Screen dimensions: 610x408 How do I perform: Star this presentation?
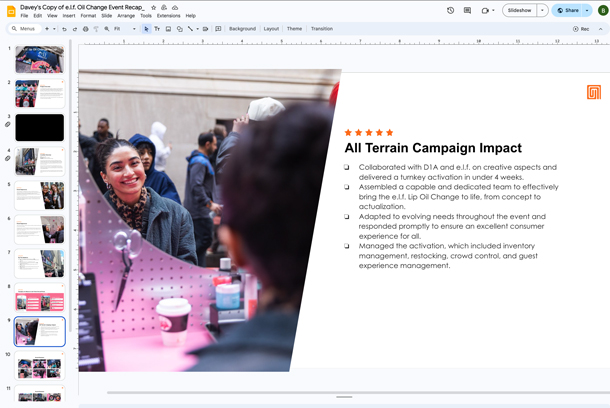[154, 7]
